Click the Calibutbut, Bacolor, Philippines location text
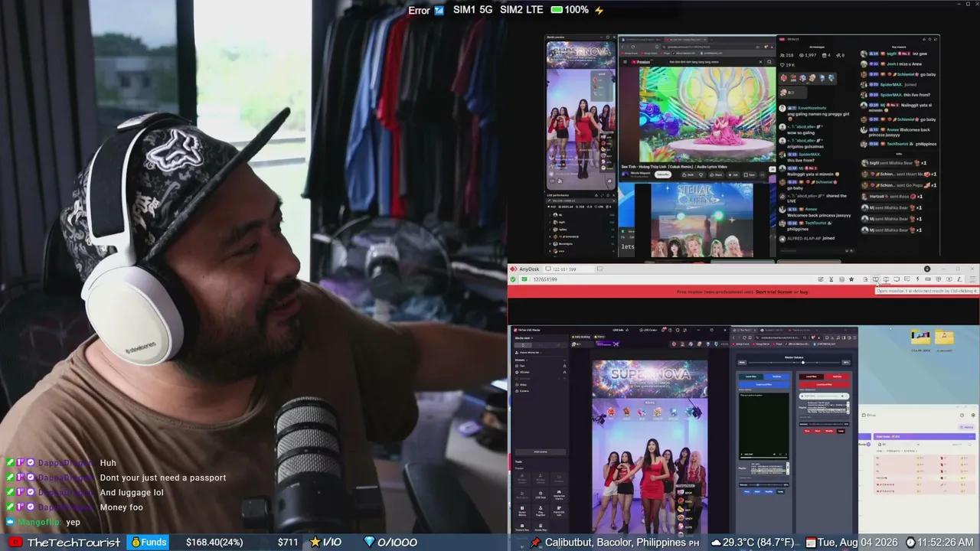The height and width of the screenshot is (551, 980). tap(616, 543)
